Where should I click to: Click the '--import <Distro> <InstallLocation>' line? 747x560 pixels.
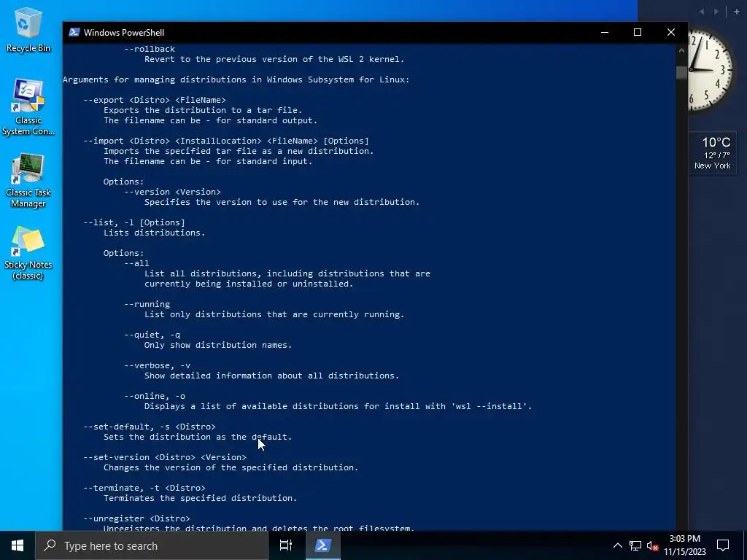[x=226, y=141]
